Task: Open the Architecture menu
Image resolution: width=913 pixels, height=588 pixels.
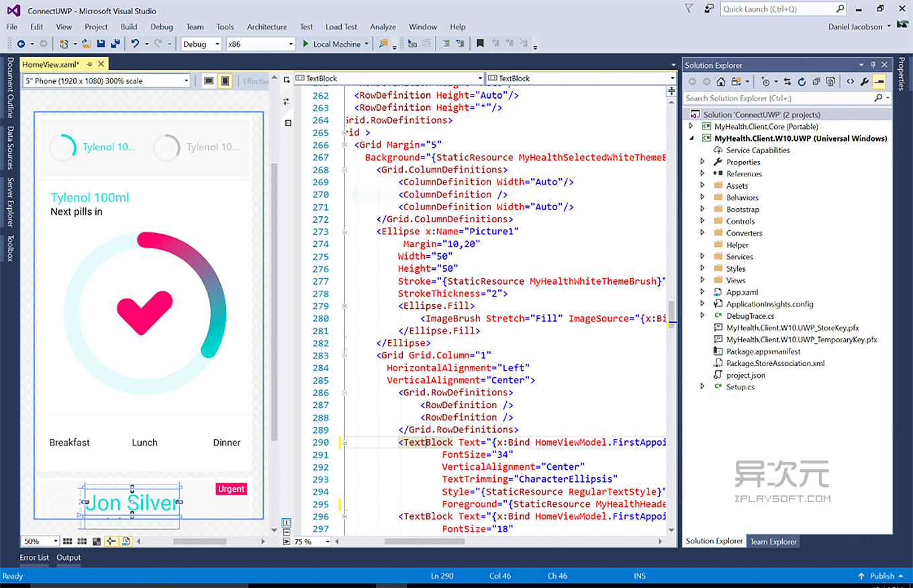Action: click(267, 27)
